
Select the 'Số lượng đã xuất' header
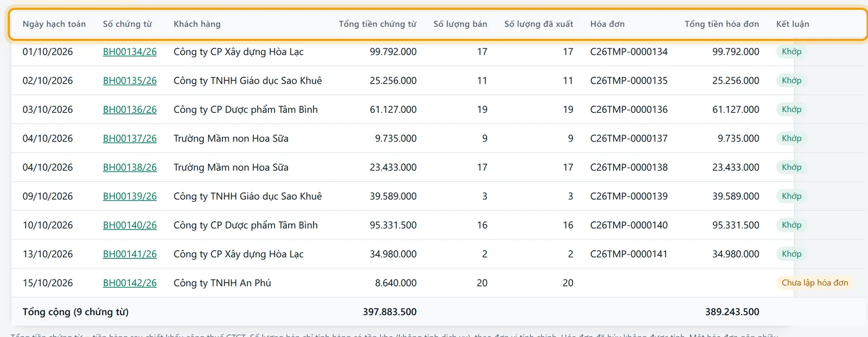[539, 24]
